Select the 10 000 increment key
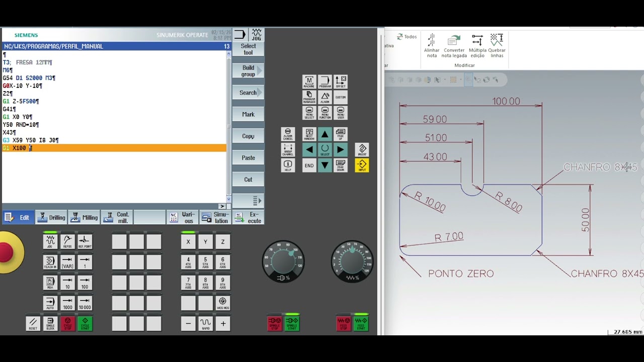Viewport: 644px width, 362px height. (85, 303)
